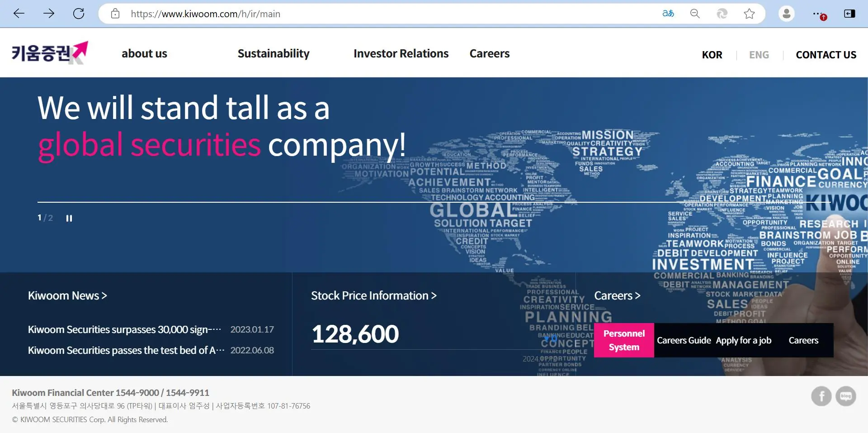Go back with the browser back arrow

(19, 14)
